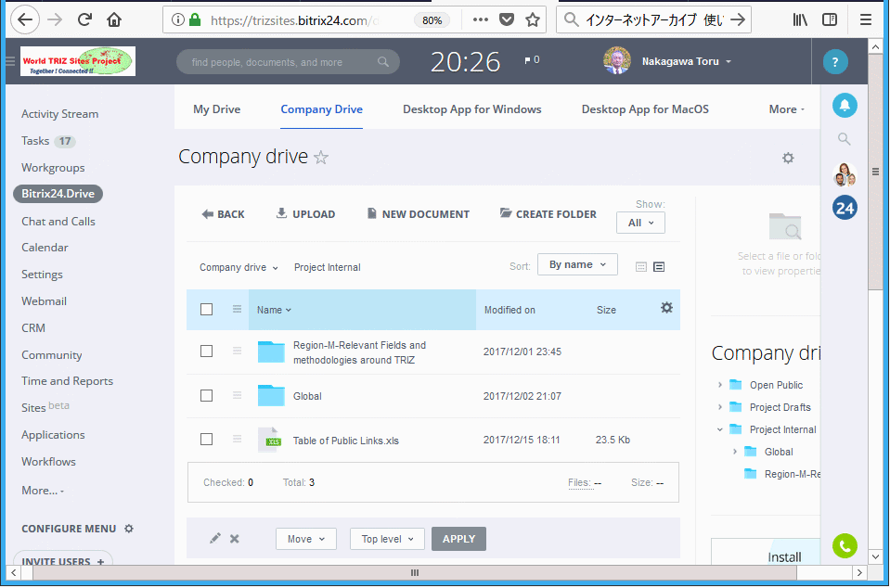Click the browser back arrow button
Viewport: 890px width, 588px height.
(25, 19)
